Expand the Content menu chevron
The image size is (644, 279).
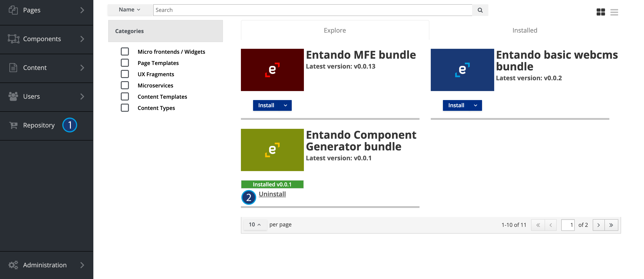tap(82, 67)
